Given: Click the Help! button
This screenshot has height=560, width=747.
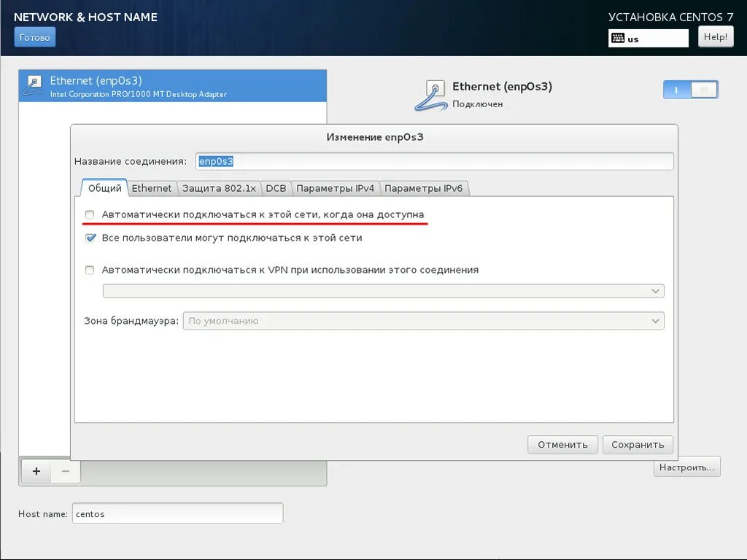Looking at the screenshot, I should click(716, 36).
